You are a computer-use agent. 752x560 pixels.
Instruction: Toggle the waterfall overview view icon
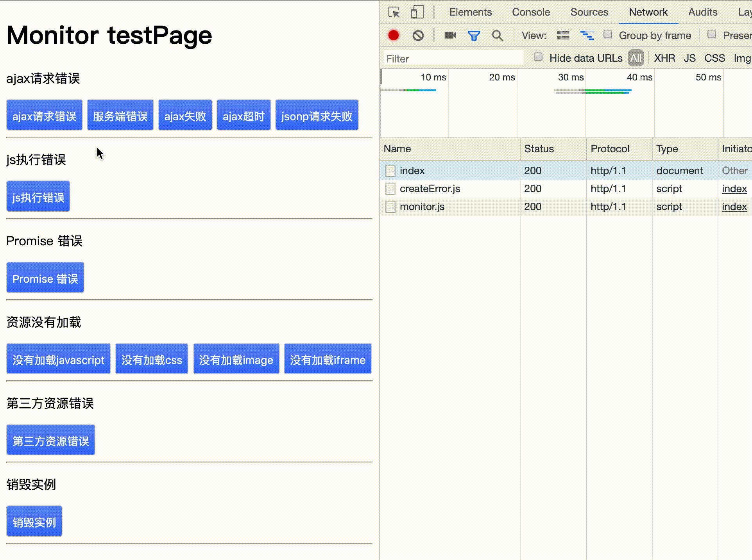click(x=587, y=36)
